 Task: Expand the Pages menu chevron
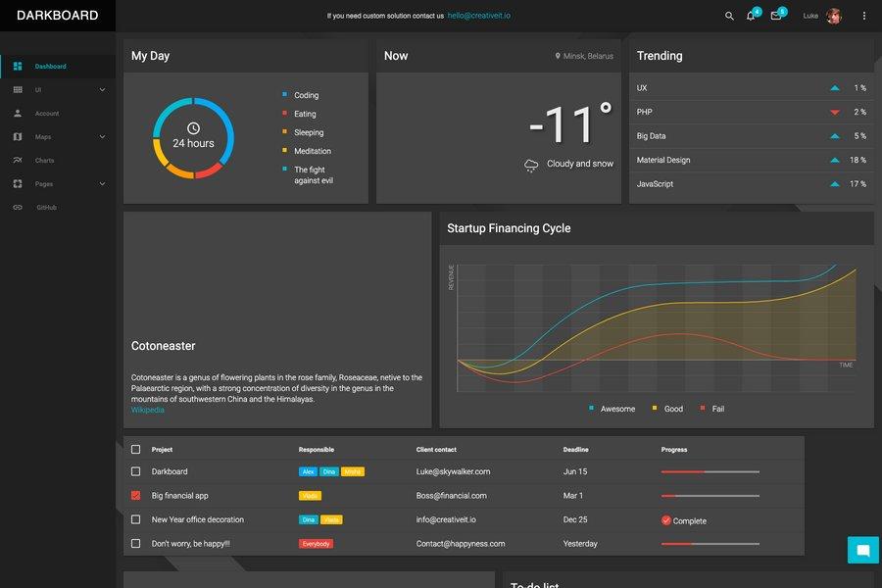[102, 183]
